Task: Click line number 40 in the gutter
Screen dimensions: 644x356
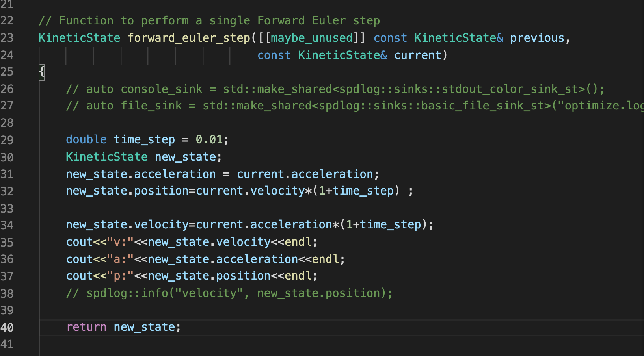Action: 7,327
